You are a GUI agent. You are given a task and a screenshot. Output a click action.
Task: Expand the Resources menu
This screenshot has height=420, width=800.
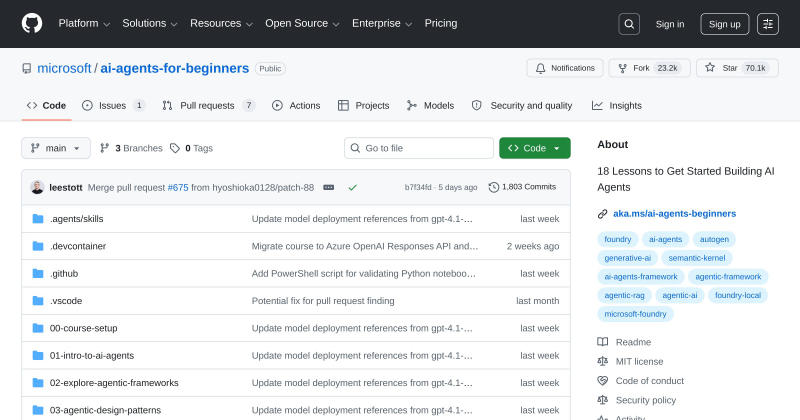click(x=221, y=23)
